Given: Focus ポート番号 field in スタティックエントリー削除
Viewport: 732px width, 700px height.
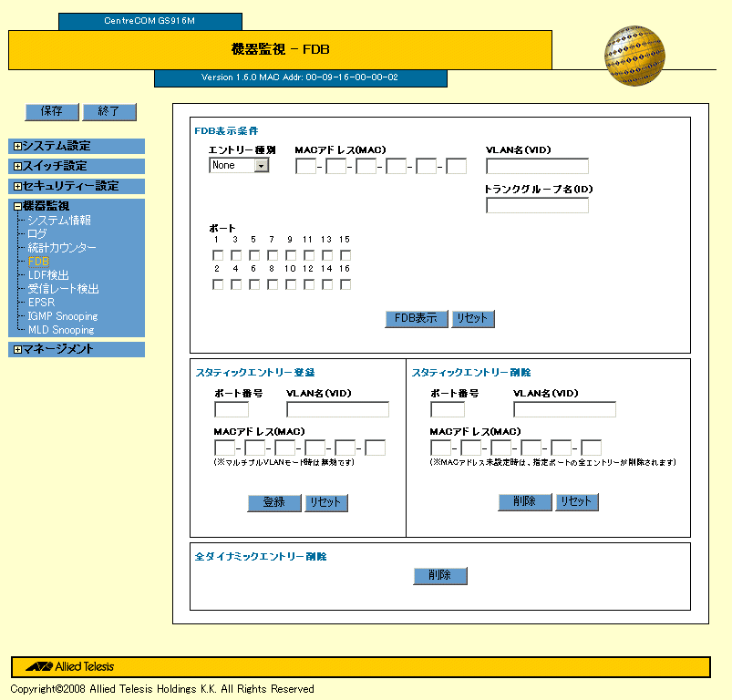Looking at the screenshot, I should pos(448,409).
